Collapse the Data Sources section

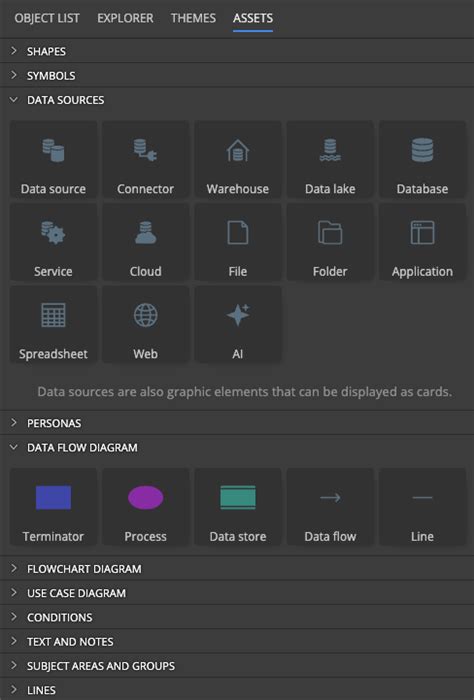(x=237, y=100)
